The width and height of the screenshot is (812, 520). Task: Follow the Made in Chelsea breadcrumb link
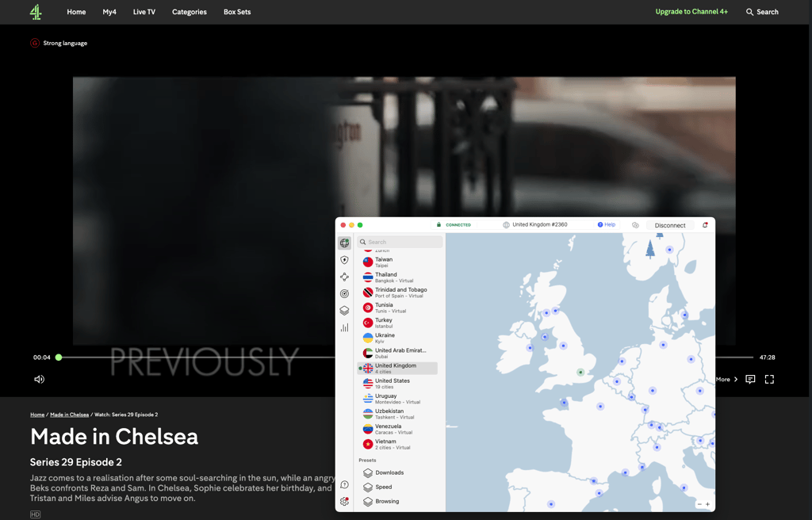70,415
